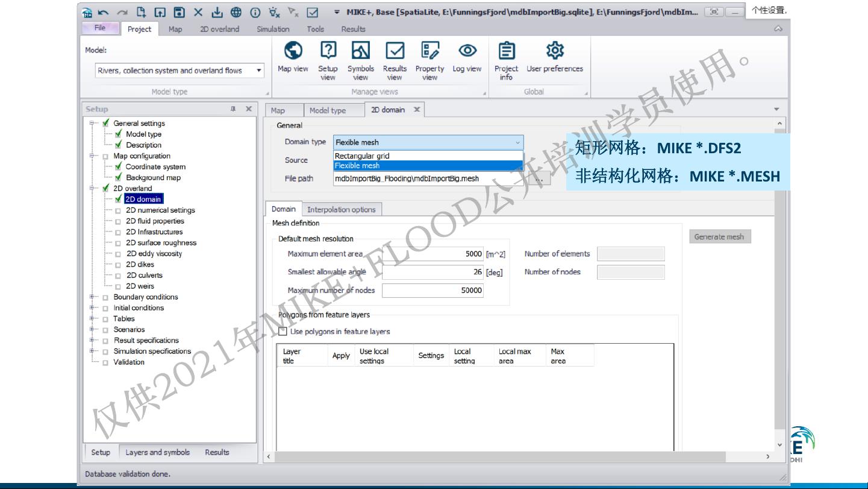This screenshot has height=489, width=868.
Task: Switch to the 2D overland ribbon tab
Action: (219, 29)
